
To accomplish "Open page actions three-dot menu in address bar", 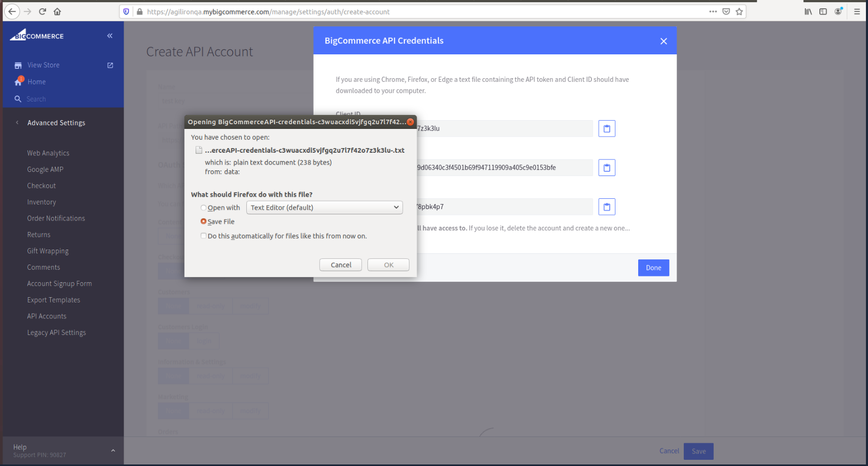I will [713, 11].
